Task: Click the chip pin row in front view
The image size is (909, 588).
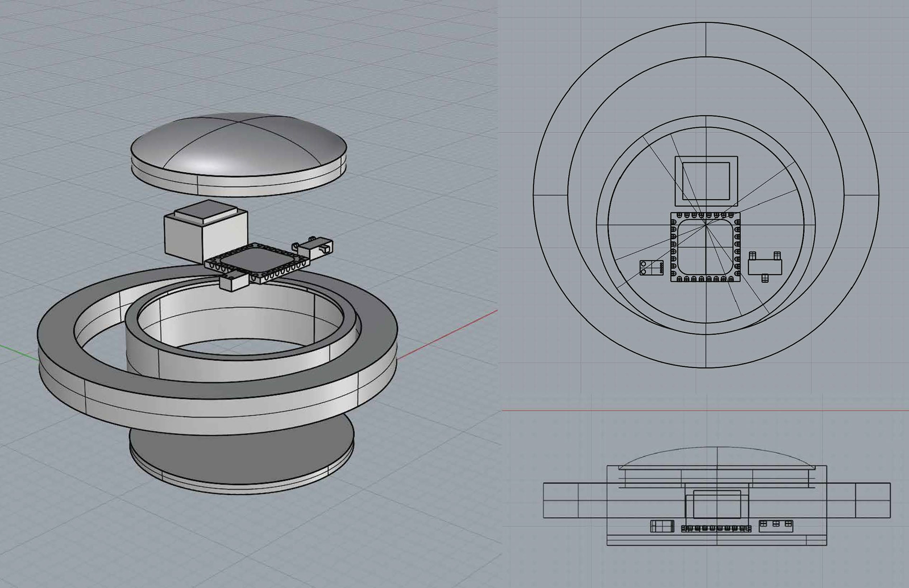Action: (716, 528)
